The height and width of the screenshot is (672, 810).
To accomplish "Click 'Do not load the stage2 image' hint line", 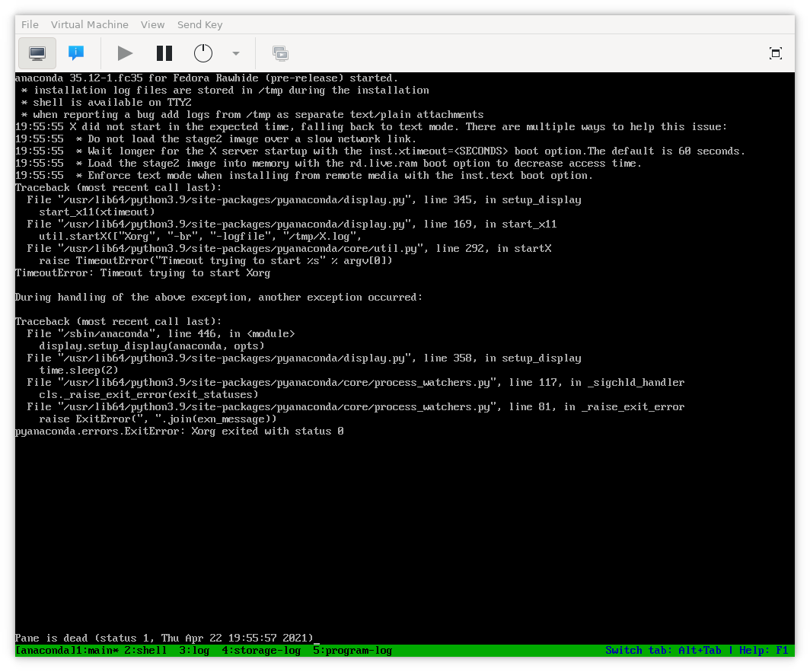I will [x=216, y=139].
